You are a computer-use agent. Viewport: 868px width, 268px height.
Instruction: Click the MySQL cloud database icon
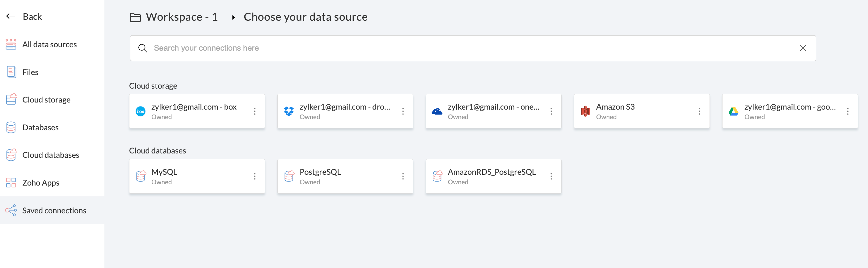pyautogui.click(x=141, y=176)
